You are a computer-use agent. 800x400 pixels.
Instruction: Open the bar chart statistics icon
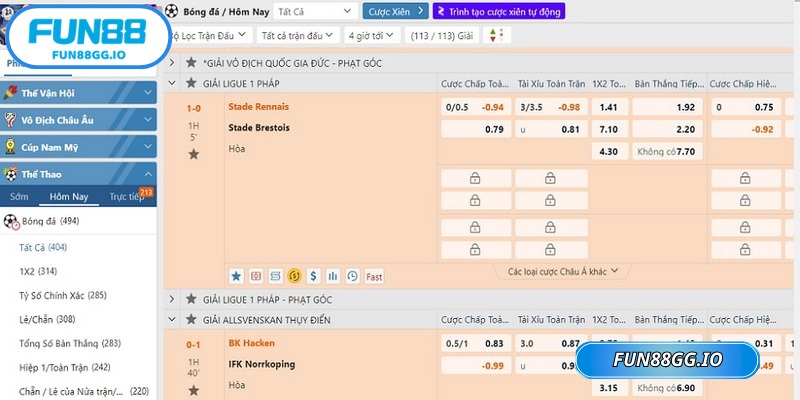[x=333, y=276]
